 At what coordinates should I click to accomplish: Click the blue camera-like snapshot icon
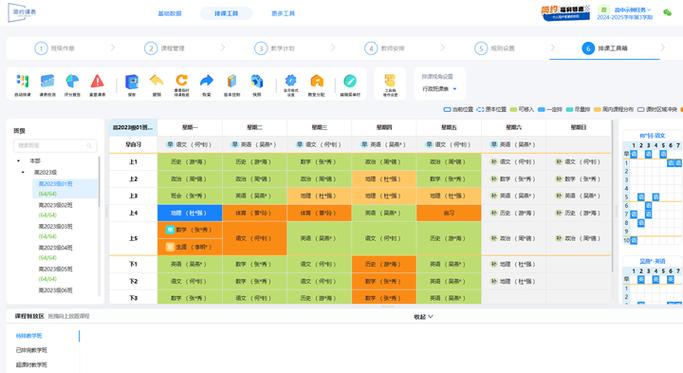pyautogui.click(x=257, y=81)
